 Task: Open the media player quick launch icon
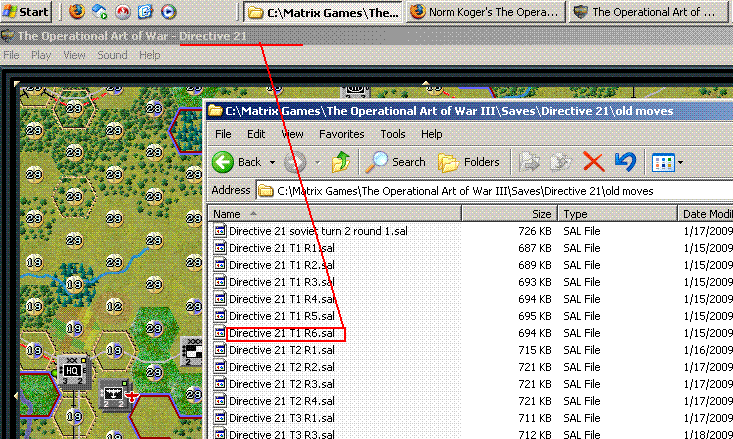pyautogui.click(x=169, y=11)
